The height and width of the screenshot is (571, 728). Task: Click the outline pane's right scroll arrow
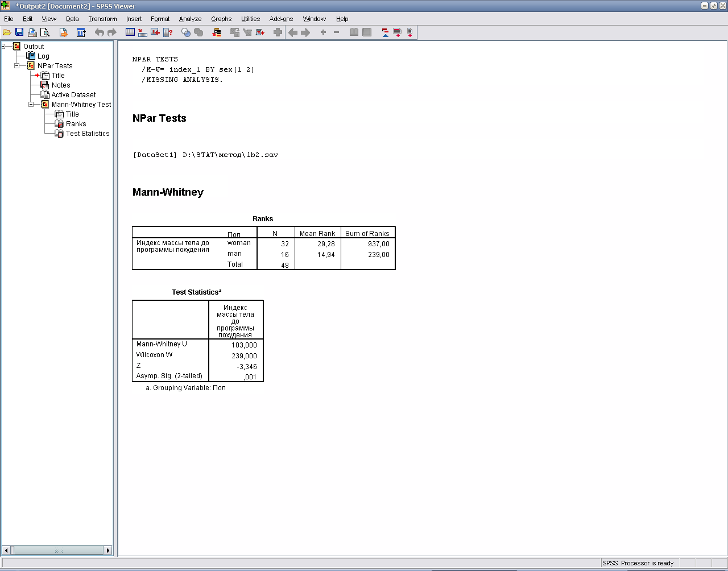click(x=108, y=550)
